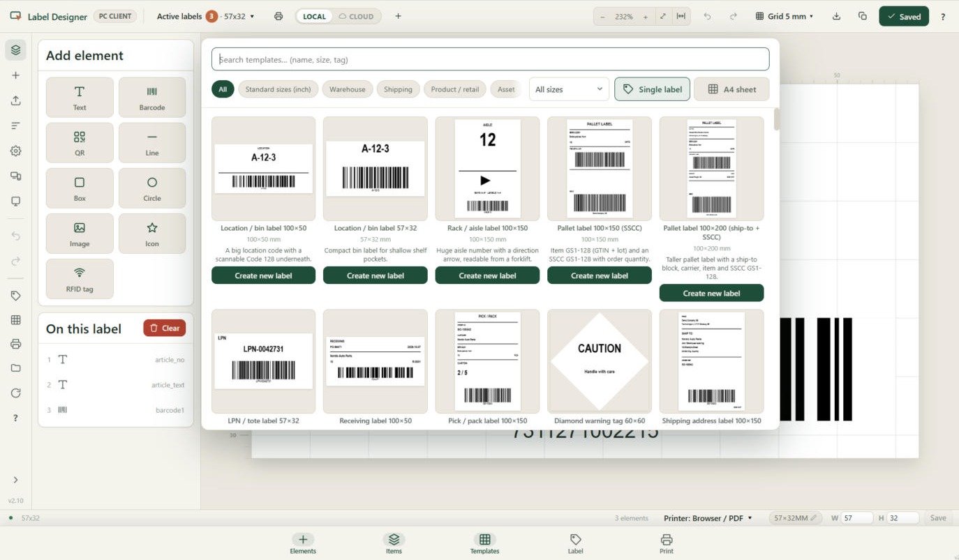This screenshot has height=560, width=959.
Task: Switch to LOCAL mode
Action: click(x=314, y=16)
